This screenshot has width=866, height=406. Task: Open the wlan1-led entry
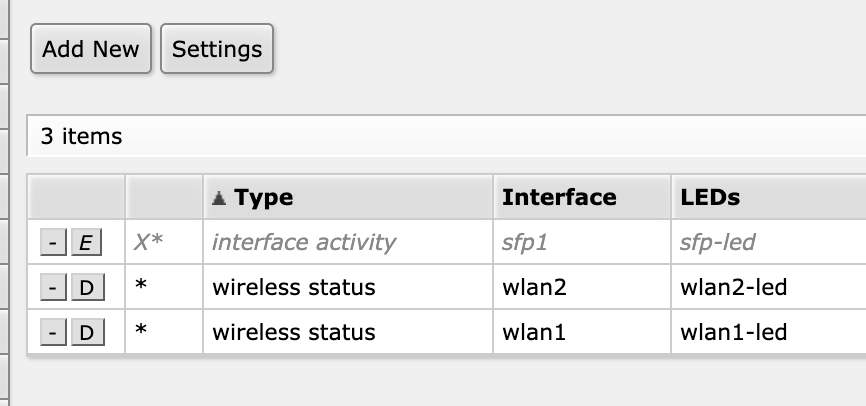[733, 332]
